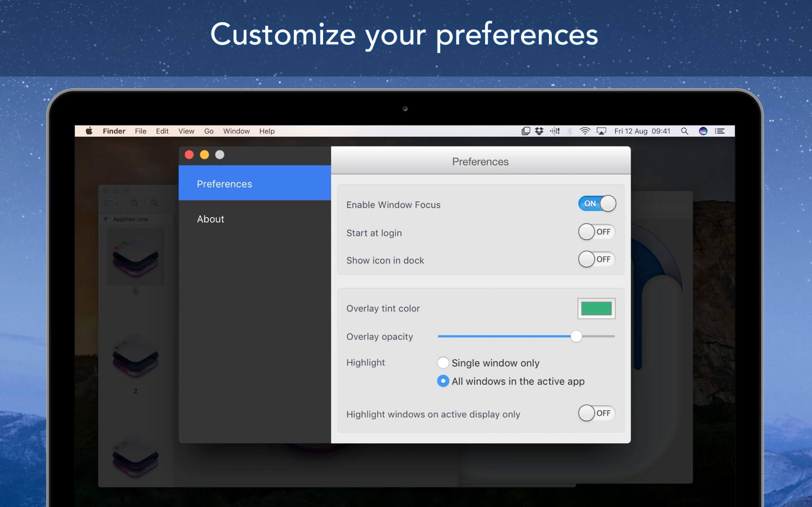The width and height of the screenshot is (812, 507).
Task: Open the Overlay tint color swatch
Action: (596, 308)
